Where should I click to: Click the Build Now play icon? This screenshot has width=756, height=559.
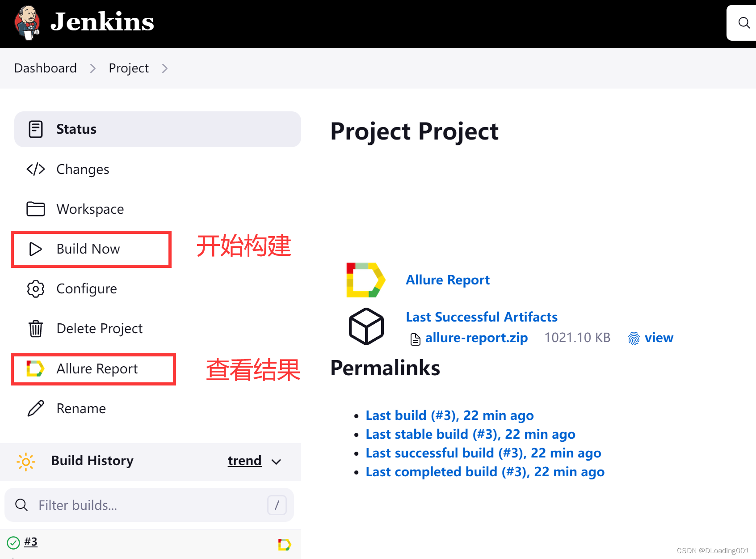[36, 249]
